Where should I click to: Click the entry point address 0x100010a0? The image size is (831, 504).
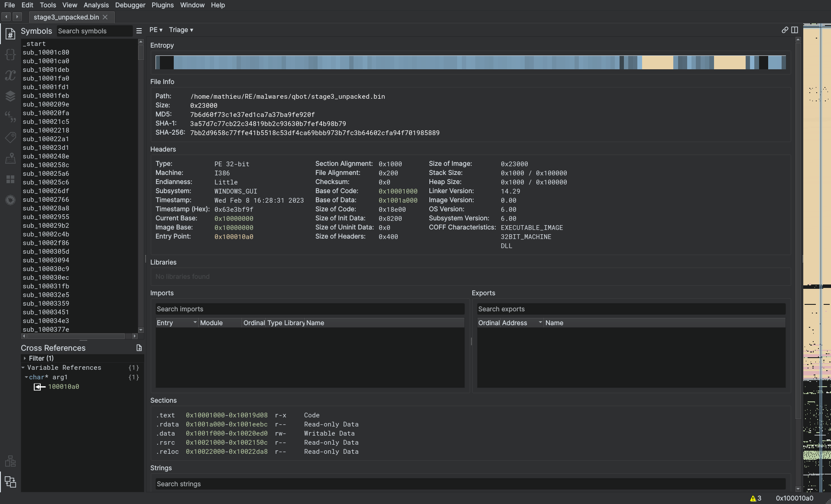[234, 237]
